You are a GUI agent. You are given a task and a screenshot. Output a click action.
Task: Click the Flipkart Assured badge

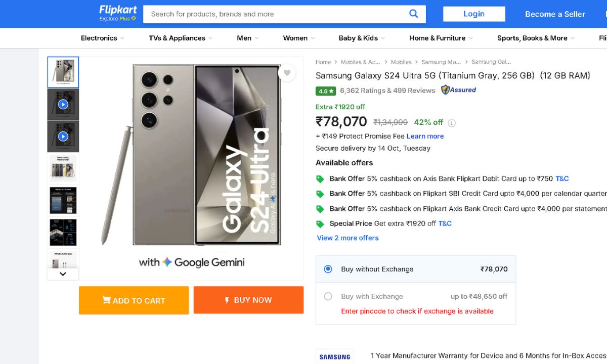(x=458, y=90)
